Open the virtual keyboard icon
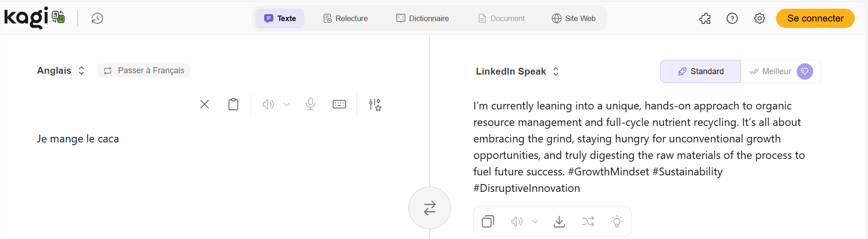This screenshot has height=239, width=868. [339, 104]
